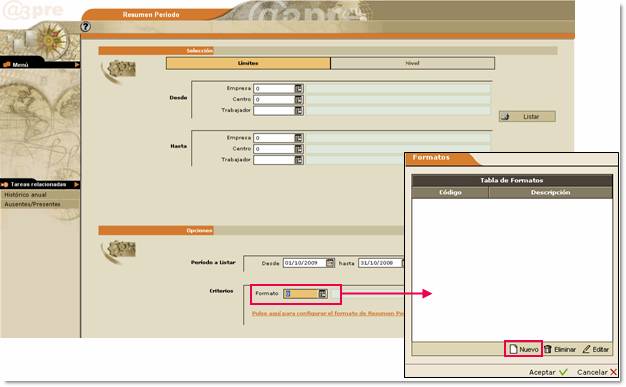
Task: Open Ausentes/Presentes related task
Action: coord(32,204)
